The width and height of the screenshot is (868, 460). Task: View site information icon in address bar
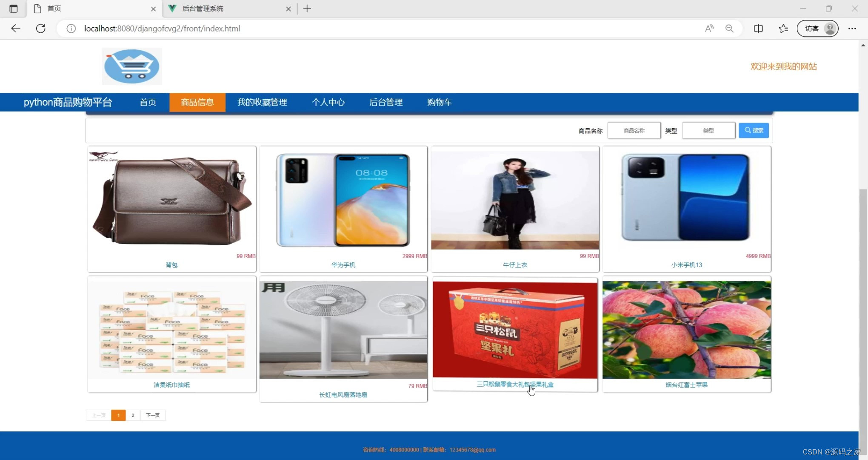(71, 29)
